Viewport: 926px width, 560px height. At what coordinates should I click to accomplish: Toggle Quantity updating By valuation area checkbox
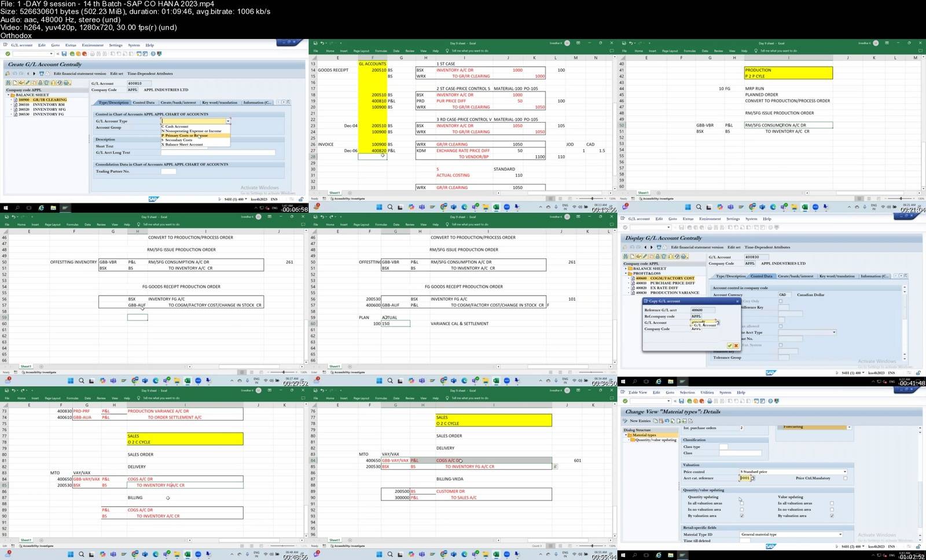(x=742, y=516)
